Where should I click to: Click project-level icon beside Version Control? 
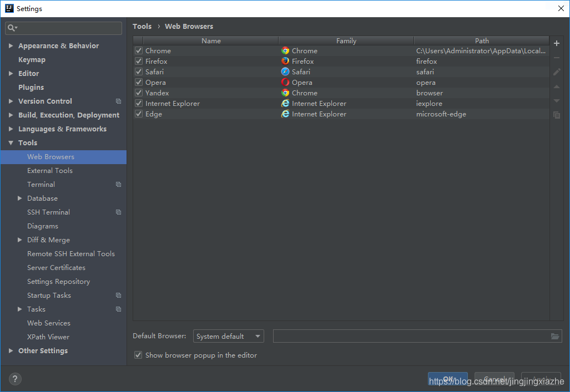pyautogui.click(x=119, y=101)
